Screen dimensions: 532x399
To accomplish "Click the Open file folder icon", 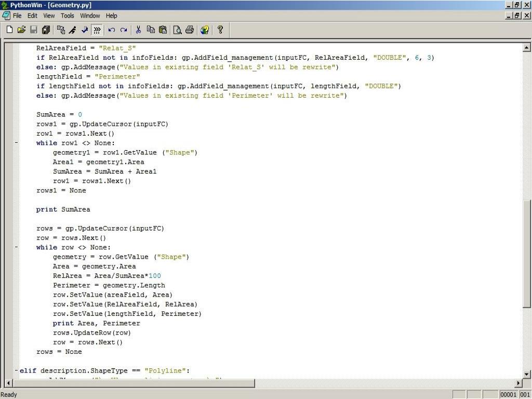I will coord(21,30).
